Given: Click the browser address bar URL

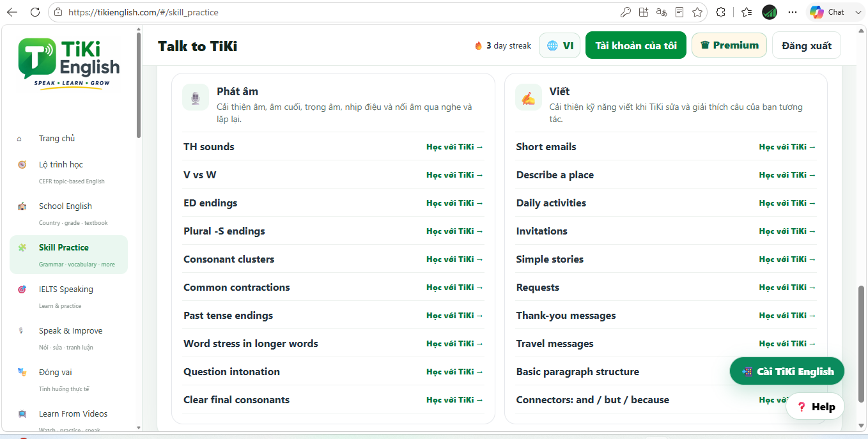Looking at the screenshot, I should point(143,12).
